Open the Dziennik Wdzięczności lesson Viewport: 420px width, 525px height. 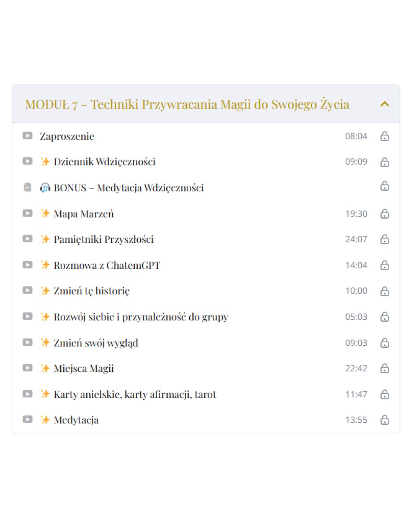click(104, 162)
